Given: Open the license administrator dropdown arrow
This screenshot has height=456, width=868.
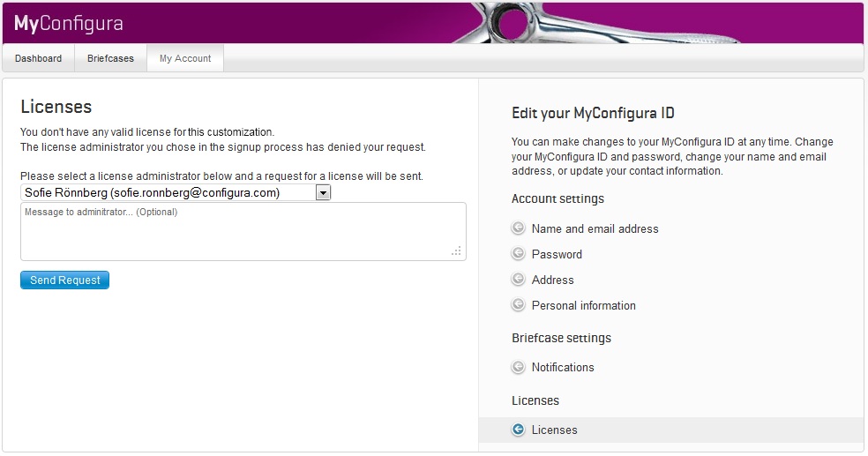Looking at the screenshot, I should (323, 192).
